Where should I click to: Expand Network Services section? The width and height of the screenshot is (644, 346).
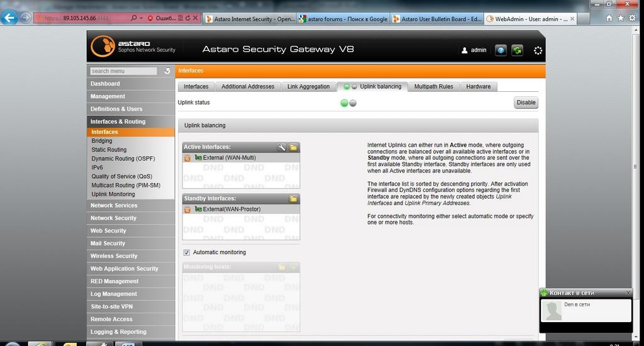(x=131, y=206)
